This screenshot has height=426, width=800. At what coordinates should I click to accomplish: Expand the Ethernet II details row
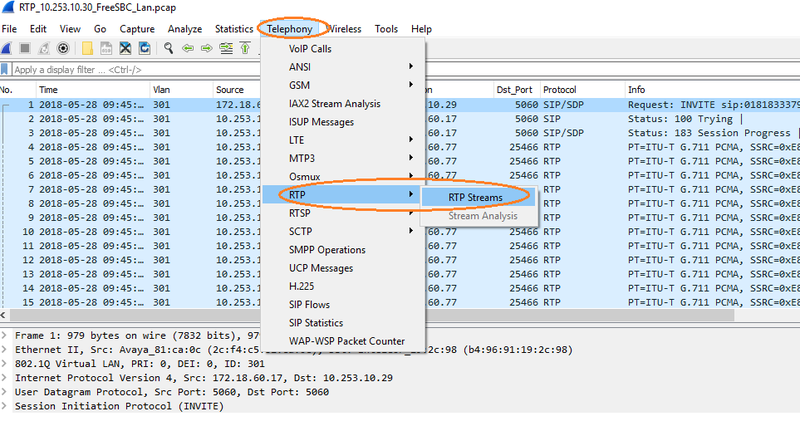(5, 350)
